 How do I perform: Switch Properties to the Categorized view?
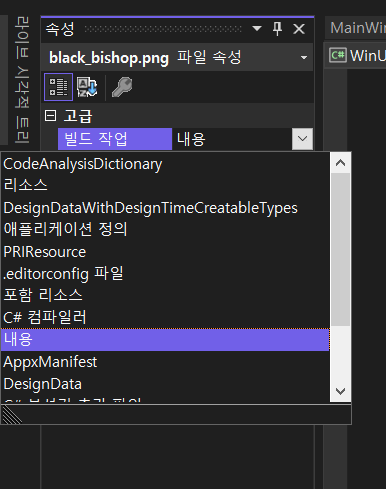tap(58, 87)
